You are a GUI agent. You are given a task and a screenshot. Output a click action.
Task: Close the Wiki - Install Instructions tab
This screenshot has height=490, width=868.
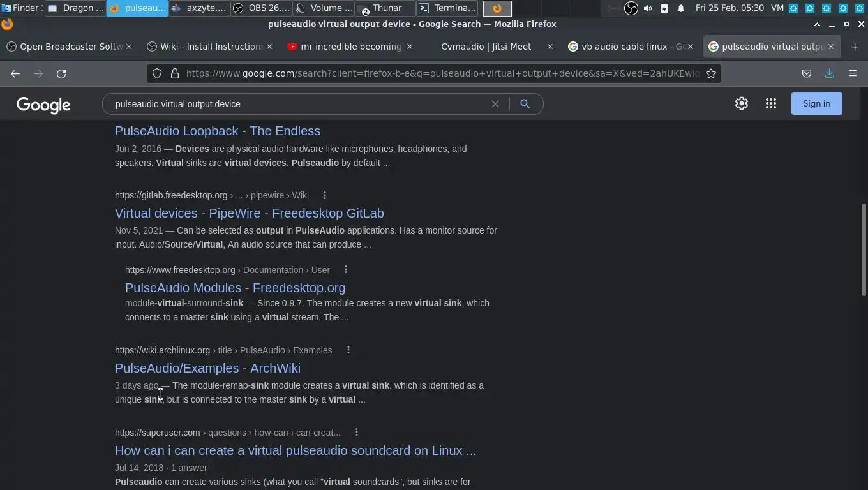click(269, 47)
